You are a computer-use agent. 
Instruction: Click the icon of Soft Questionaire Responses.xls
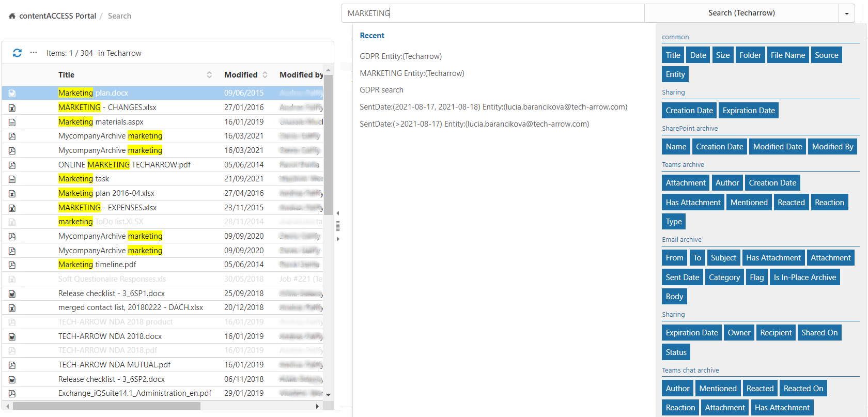(x=12, y=280)
